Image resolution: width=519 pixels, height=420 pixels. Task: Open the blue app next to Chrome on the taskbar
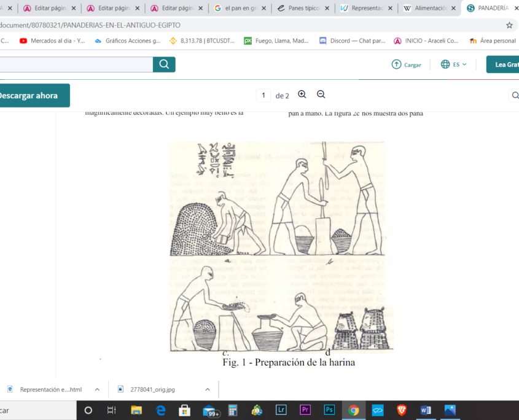tap(378, 410)
